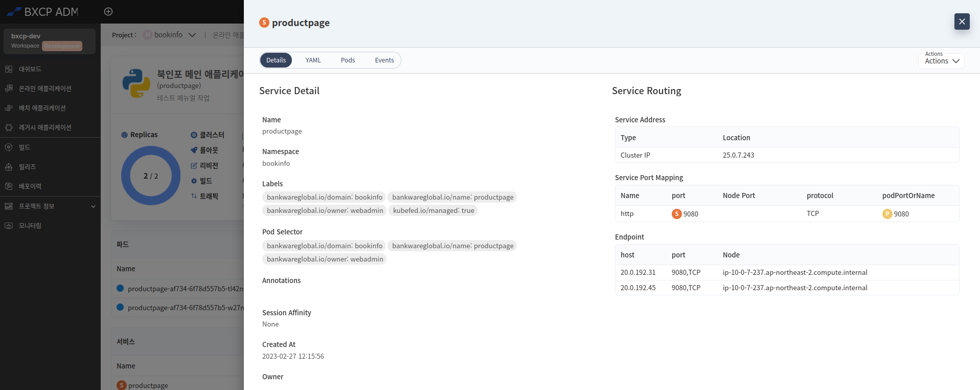Click label bankwareglobal.io/domain: bookinfo under Labels
Image resolution: width=980 pixels, height=390 pixels.
(x=325, y=197)
